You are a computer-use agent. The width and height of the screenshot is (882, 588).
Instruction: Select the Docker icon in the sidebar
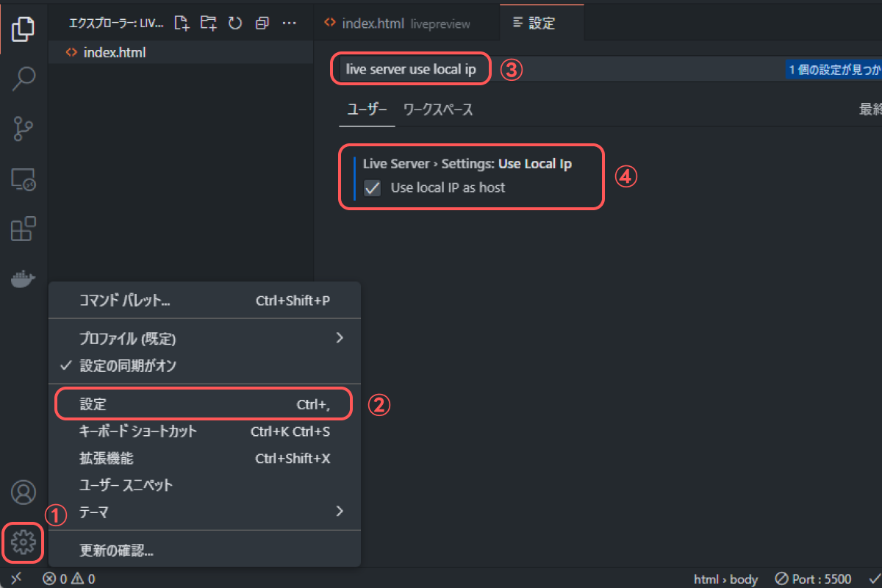pyautogui.click(x=23, y=278)
